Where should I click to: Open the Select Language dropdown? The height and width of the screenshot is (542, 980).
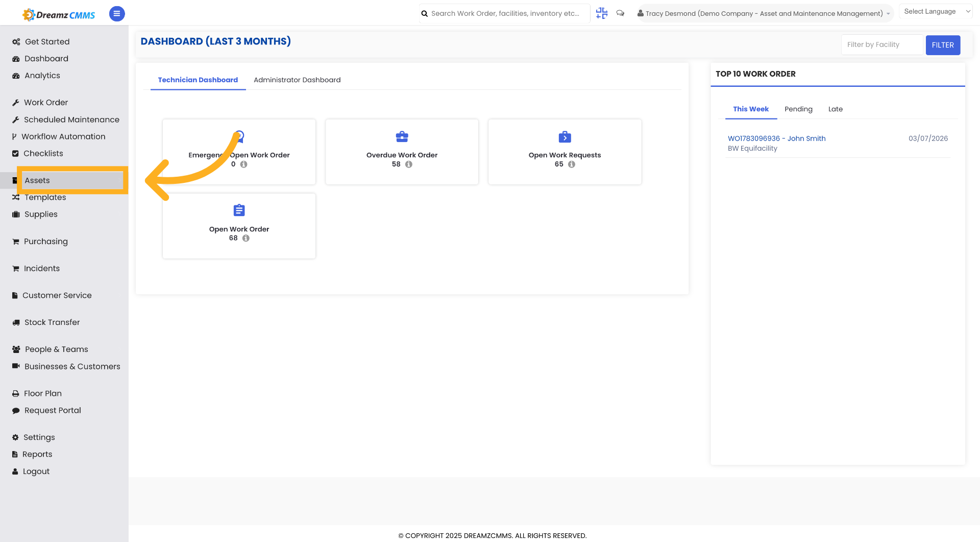coord(936,12)
